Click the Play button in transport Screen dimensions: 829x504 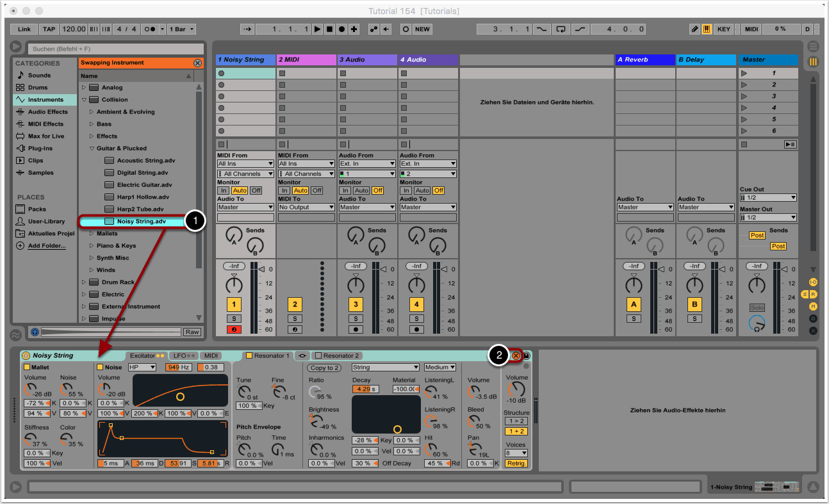317,29
